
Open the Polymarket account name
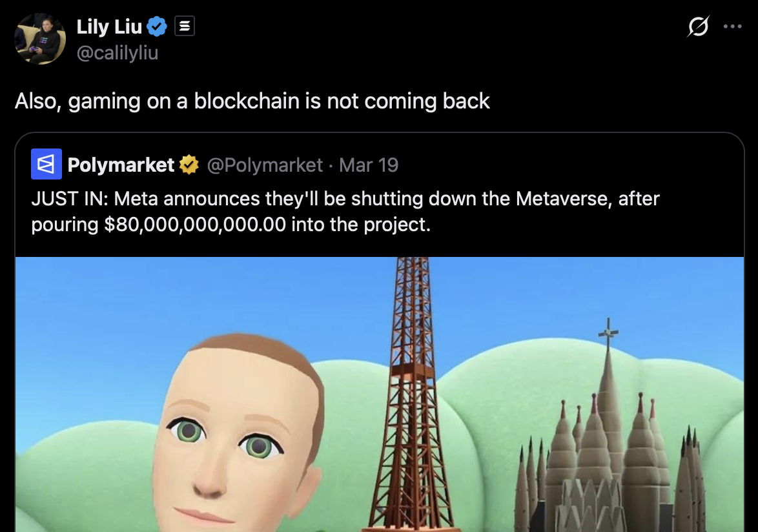(121, 165)
